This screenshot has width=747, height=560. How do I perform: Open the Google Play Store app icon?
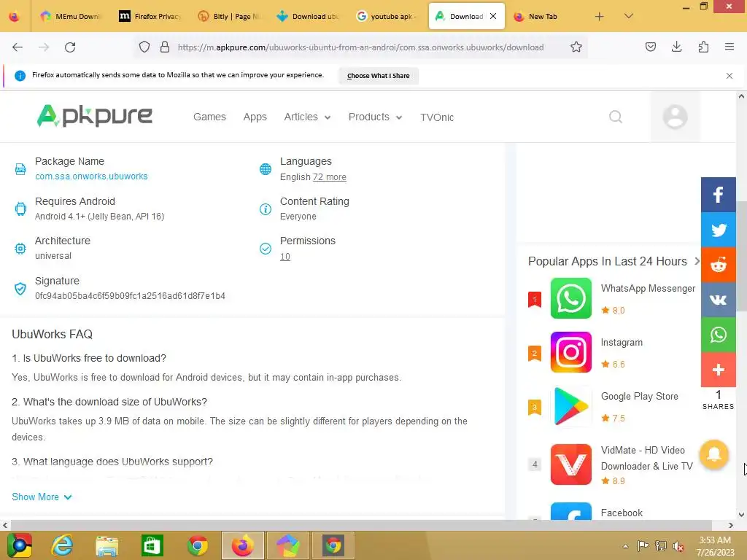(570, 406)
